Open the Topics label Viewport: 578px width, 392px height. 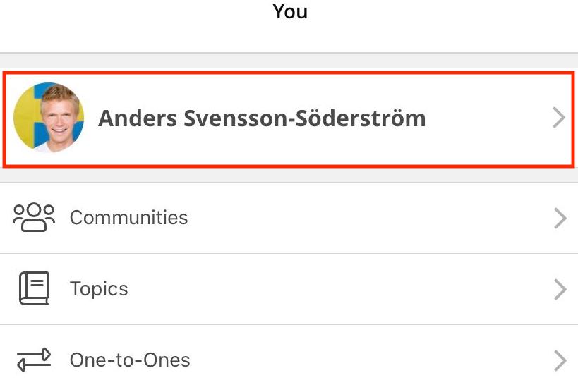click(x=99, y=288)
